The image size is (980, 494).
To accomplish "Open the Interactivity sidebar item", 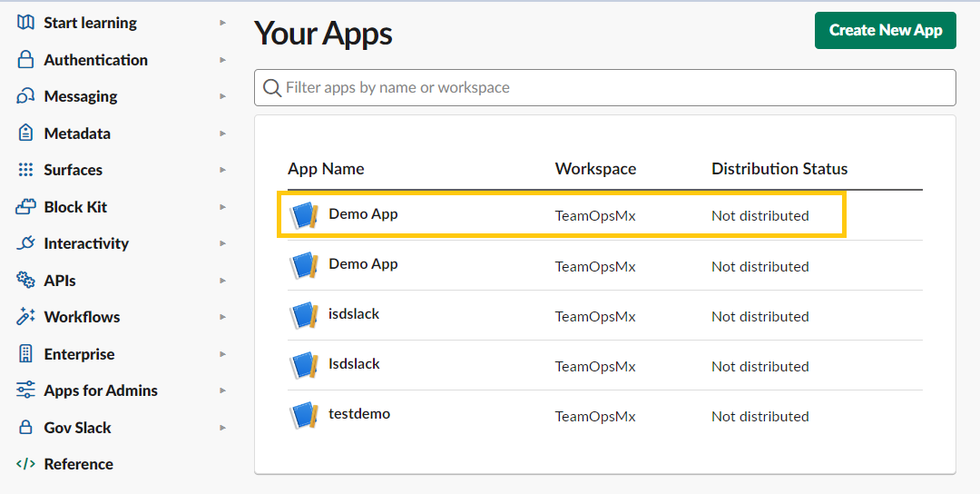I will 86,243.
